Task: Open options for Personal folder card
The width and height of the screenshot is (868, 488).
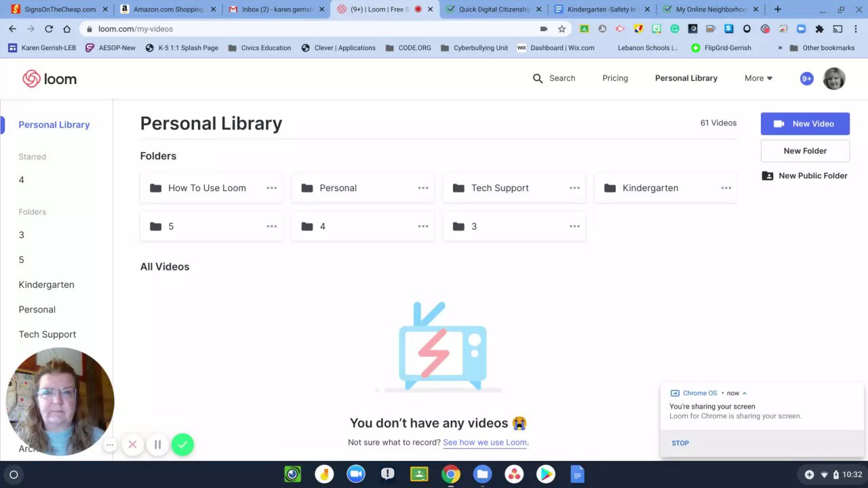Action: 423,188
